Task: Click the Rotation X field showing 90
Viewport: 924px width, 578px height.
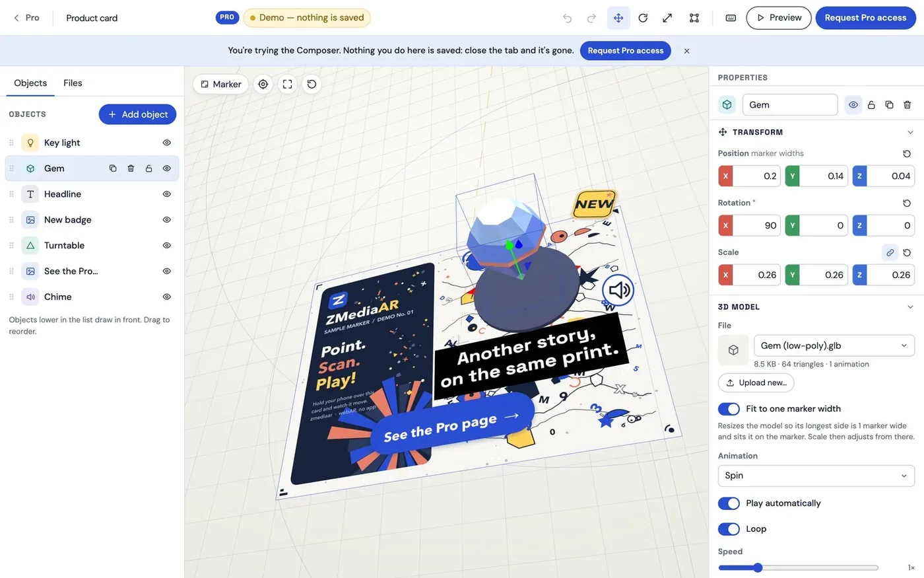Action: pos(749,225)
